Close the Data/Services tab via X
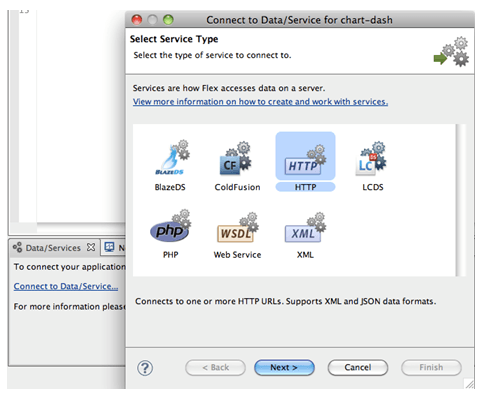 [91, 247]
